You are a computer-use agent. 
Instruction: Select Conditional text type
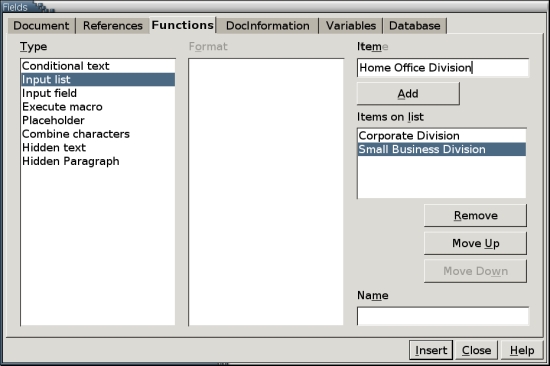[98, 66]
